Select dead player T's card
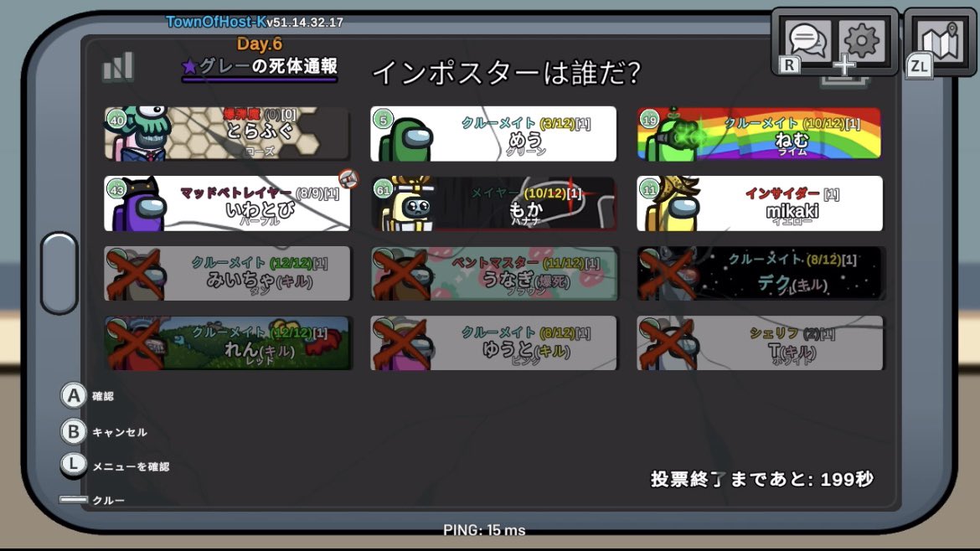The height and width of the screenshot is (551, 980). [x=760, y=343]
